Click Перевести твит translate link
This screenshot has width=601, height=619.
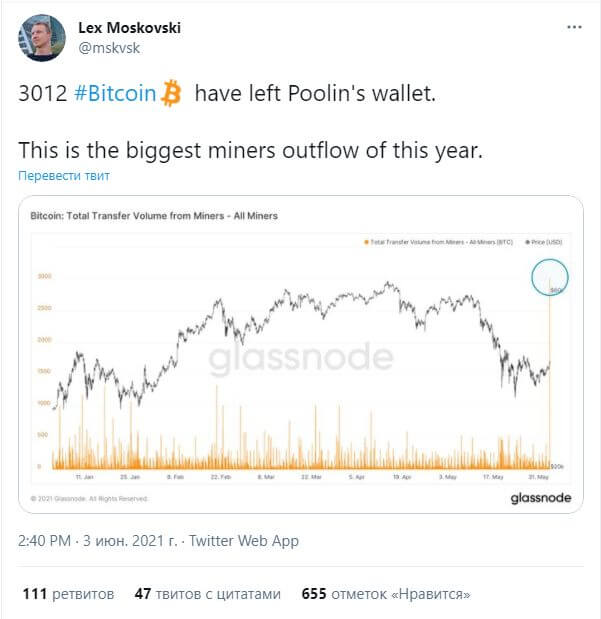click(64, 175)
